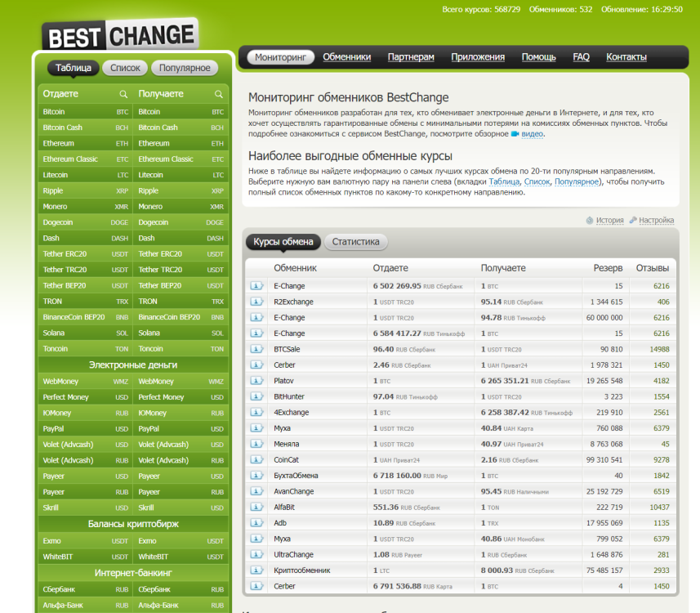Click info icon beside BTCSale exchanger
Viewport: 700px width, 613px height.
pyautogui.click(x=256, y=349)
